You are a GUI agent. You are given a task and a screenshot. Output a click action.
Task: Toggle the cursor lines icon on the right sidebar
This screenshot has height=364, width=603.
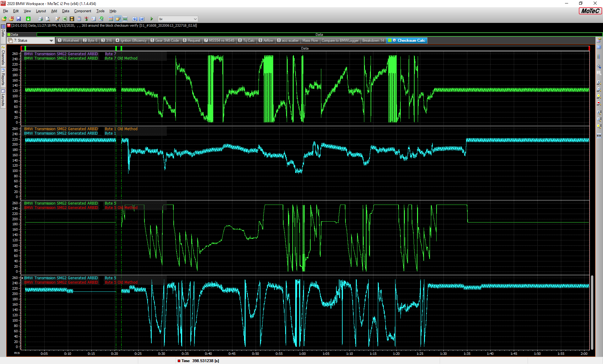[x=599, y=57]
